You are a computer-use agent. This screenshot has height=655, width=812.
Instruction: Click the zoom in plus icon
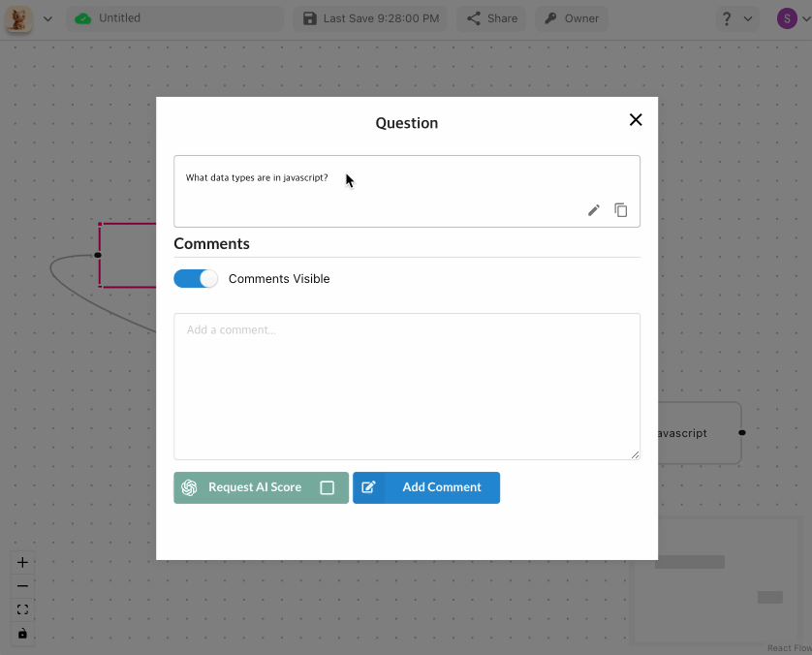point(22,562)
